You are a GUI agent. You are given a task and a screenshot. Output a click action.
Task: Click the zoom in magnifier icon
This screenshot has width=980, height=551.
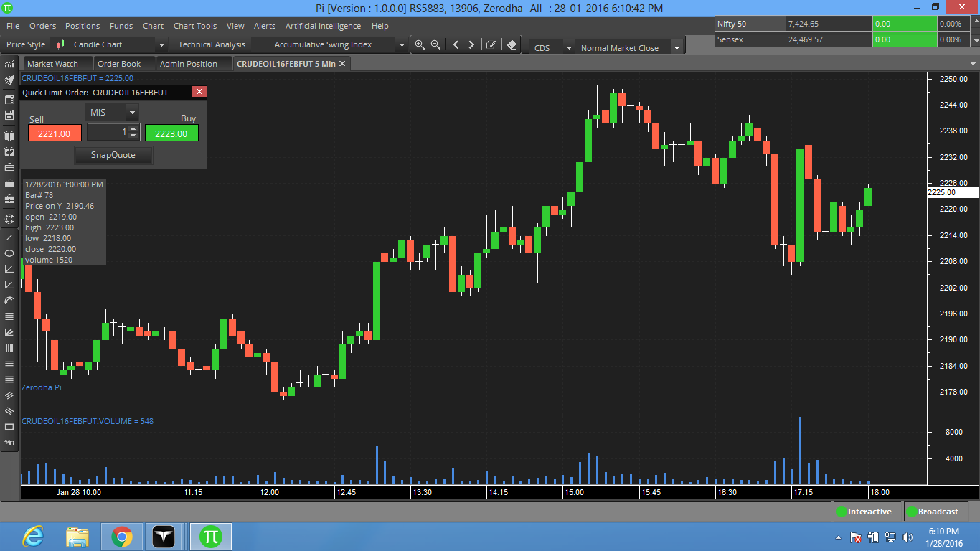tap(420, 44)
